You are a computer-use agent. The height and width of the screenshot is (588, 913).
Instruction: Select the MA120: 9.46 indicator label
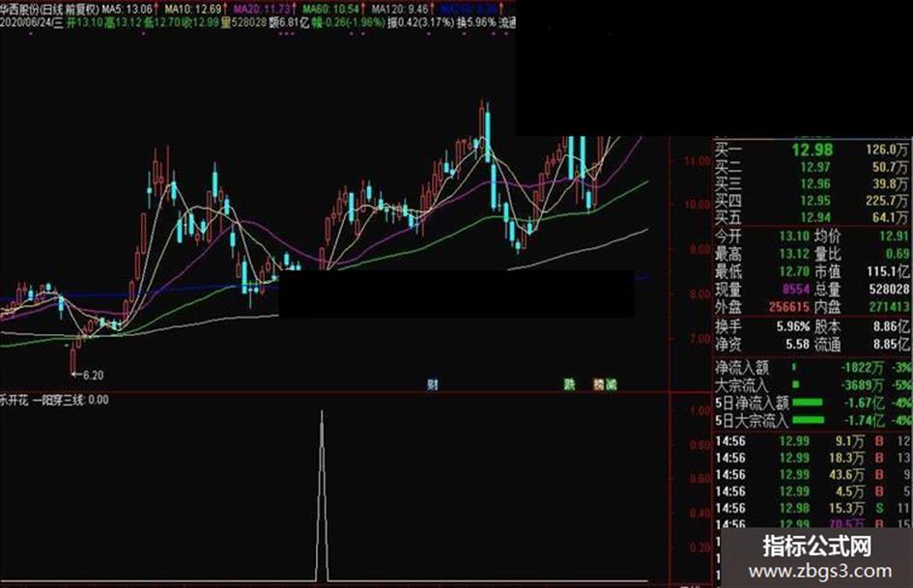pyautogui.click(x=402, y=10)
